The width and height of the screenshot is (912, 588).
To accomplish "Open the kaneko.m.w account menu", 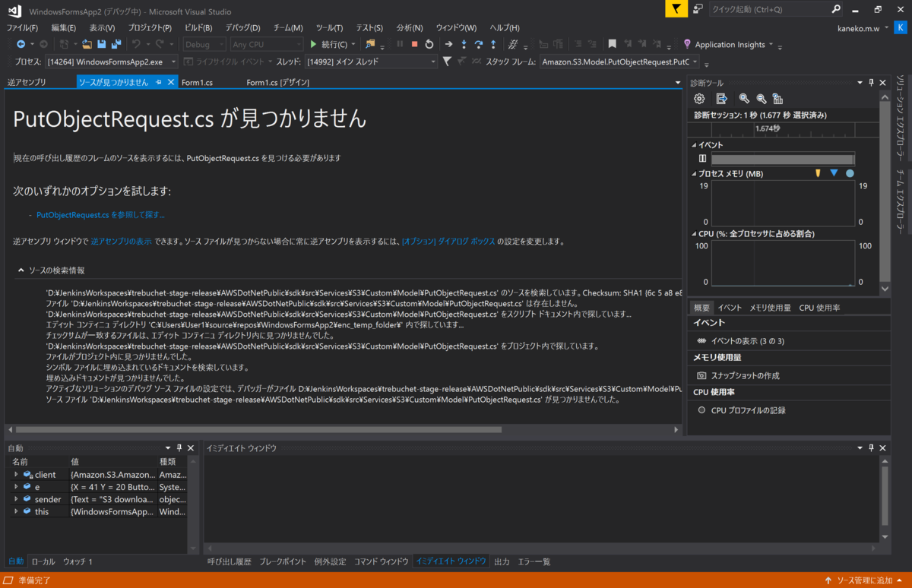I will point(863,27).
